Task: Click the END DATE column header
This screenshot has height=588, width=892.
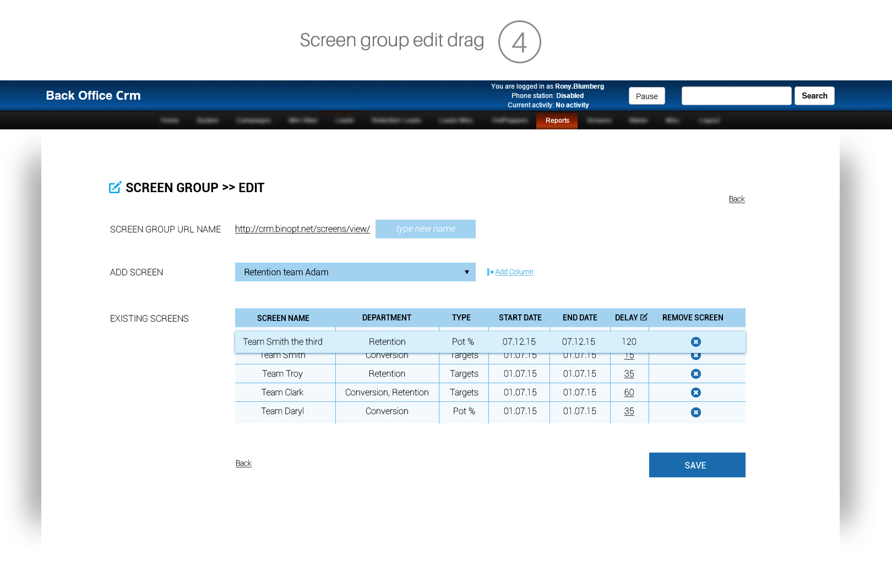Action: (x=580, y=318)
